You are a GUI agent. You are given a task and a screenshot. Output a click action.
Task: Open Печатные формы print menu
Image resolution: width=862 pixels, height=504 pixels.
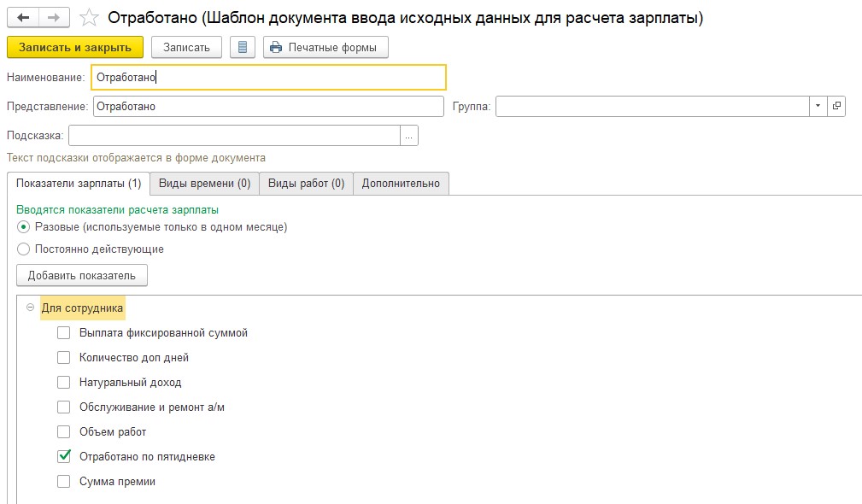point(326,47)
